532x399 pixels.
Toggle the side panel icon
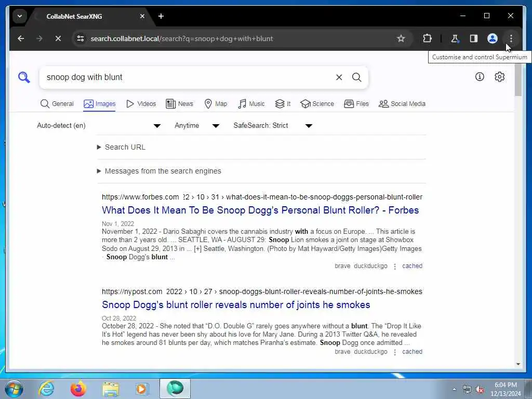click(x=474, y=38)
